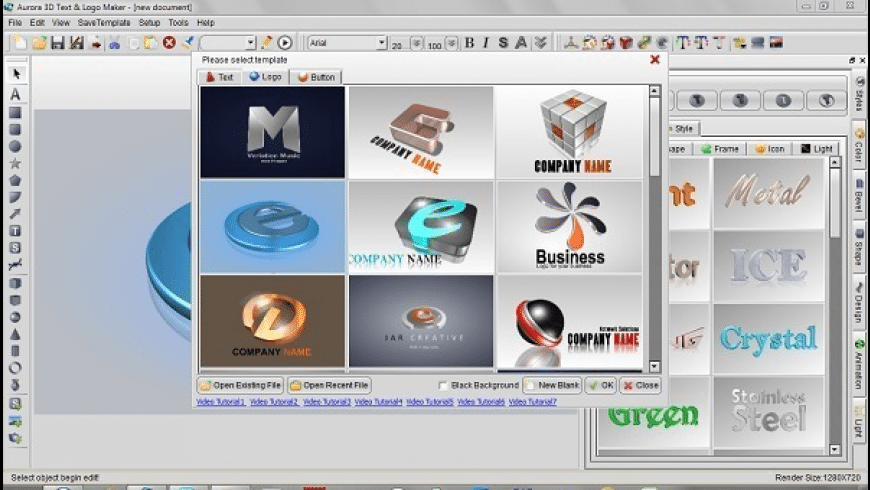This screenshot has width=870, height=490.
Task: Select the blue 'e' disc logo template
Action: tap(272, 226)
